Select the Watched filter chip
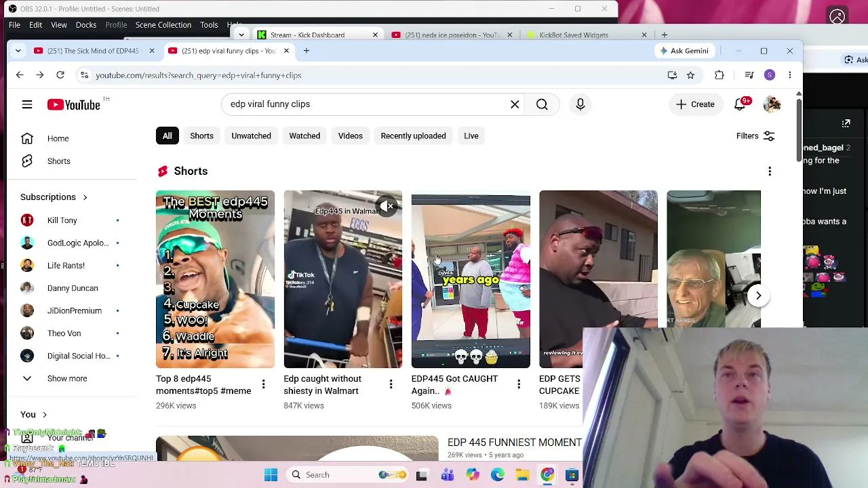 point(304,136)
